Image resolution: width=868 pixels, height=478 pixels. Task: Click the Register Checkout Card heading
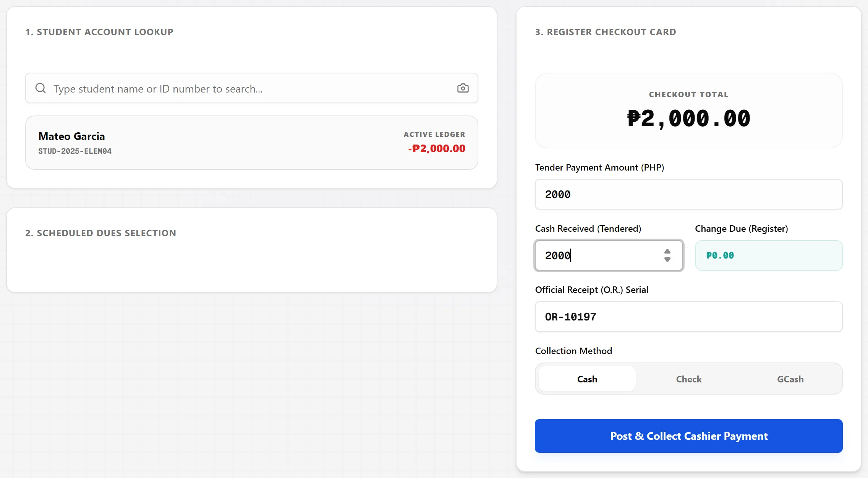(x=606, y=32)
